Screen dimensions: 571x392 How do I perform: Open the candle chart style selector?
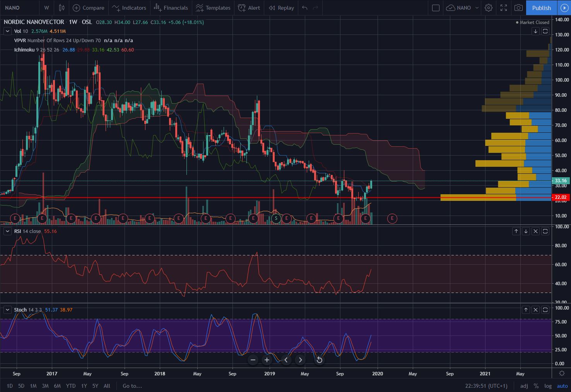(62, 8)
